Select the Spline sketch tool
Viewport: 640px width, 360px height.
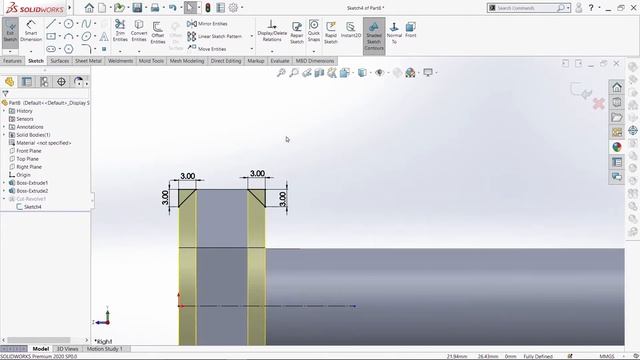point(86,24)
